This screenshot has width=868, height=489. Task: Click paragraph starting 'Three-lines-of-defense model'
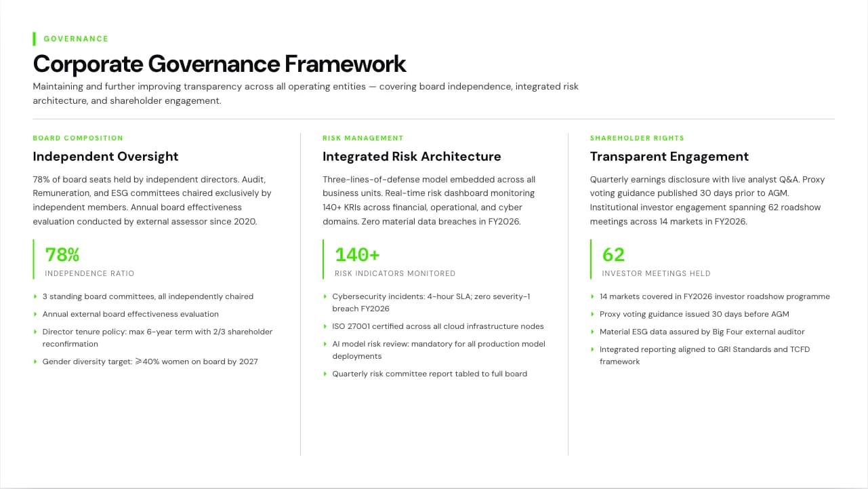[x=430, y=200]
